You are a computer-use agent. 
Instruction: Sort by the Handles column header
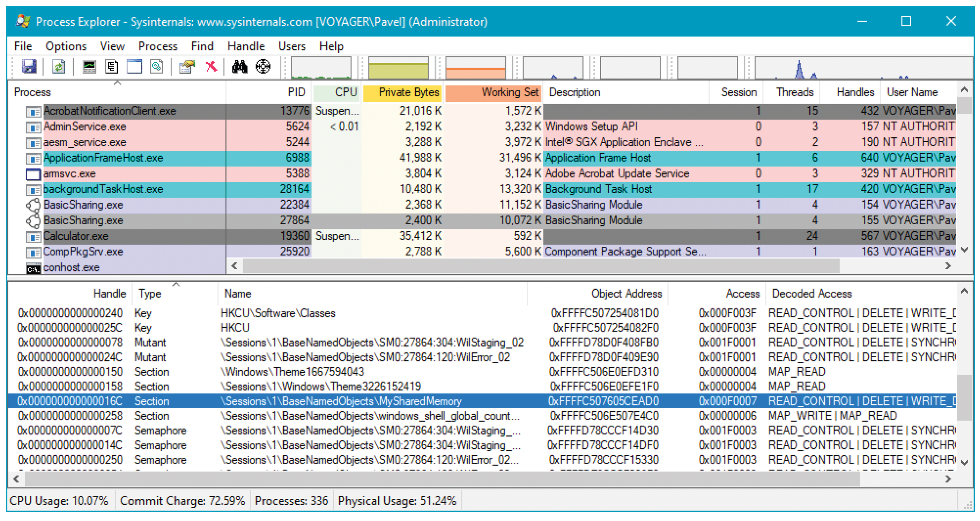click(850, 93)
